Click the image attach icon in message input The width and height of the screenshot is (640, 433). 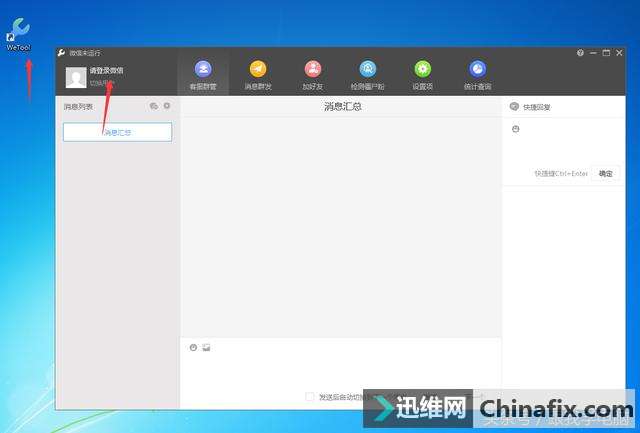coord(206,347)
